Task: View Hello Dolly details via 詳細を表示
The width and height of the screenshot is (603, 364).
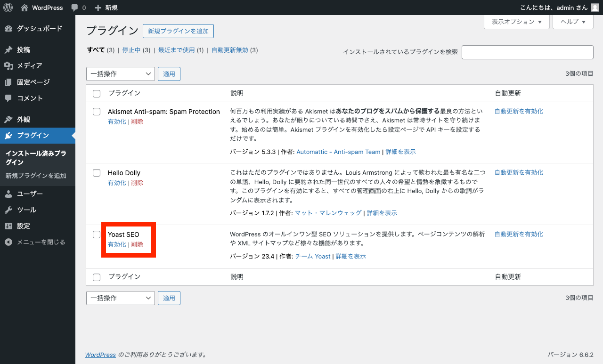Action: [382, 213]
